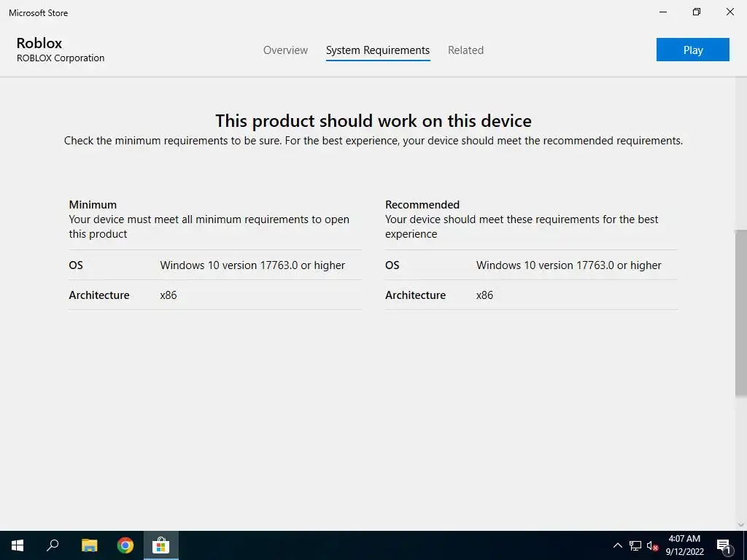747x560 pixels.
Task: Select the System Requirements tab
Action: click(x=378, y=50)
